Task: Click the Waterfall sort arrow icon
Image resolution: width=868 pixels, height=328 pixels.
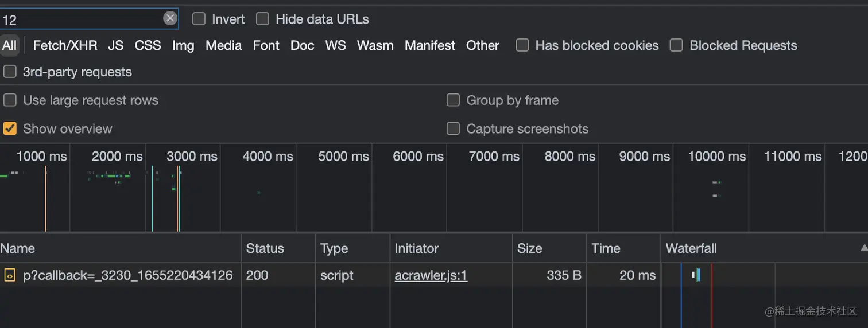Action: pyautogui.click(x=863, y=248)
